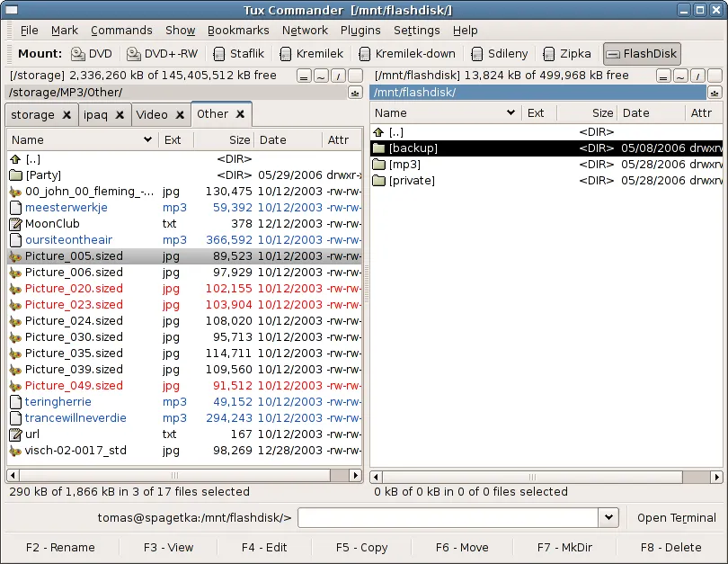
Task: Toggle to same directory in left panel
Action: point(304,76)
